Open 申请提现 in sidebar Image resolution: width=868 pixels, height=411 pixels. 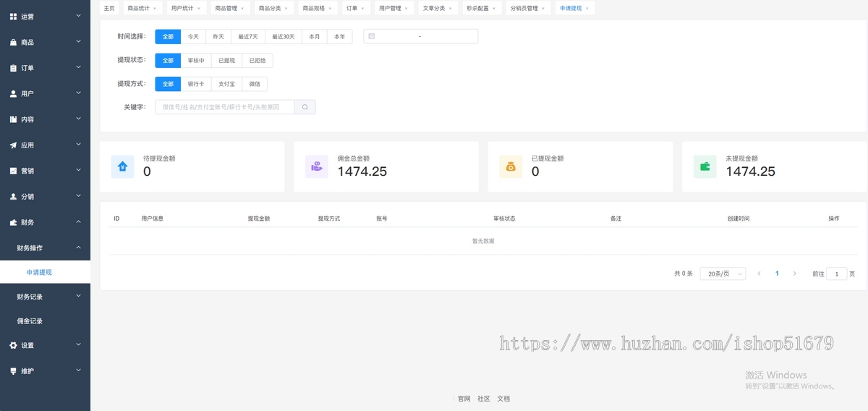pos(45,273)
